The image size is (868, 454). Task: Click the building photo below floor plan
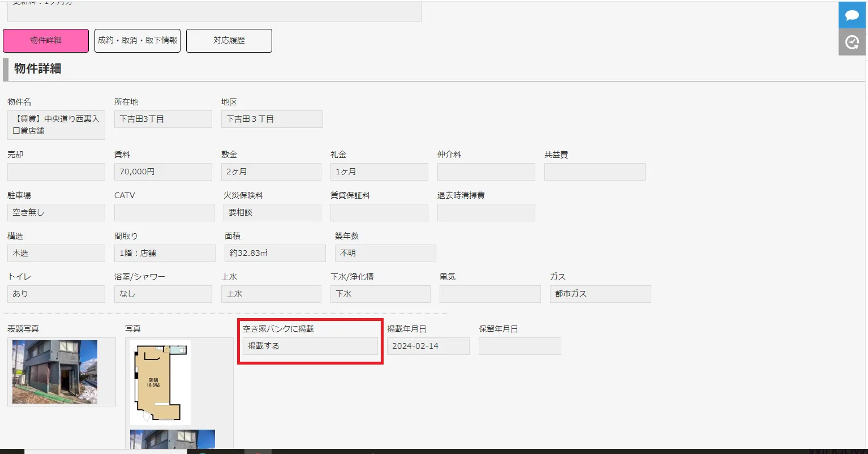coord(173,439)
